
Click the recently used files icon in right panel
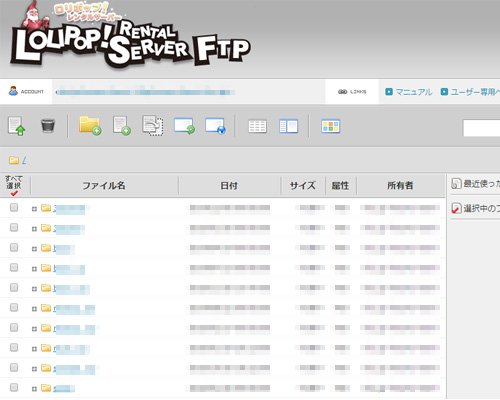click(x=456, y=184)
